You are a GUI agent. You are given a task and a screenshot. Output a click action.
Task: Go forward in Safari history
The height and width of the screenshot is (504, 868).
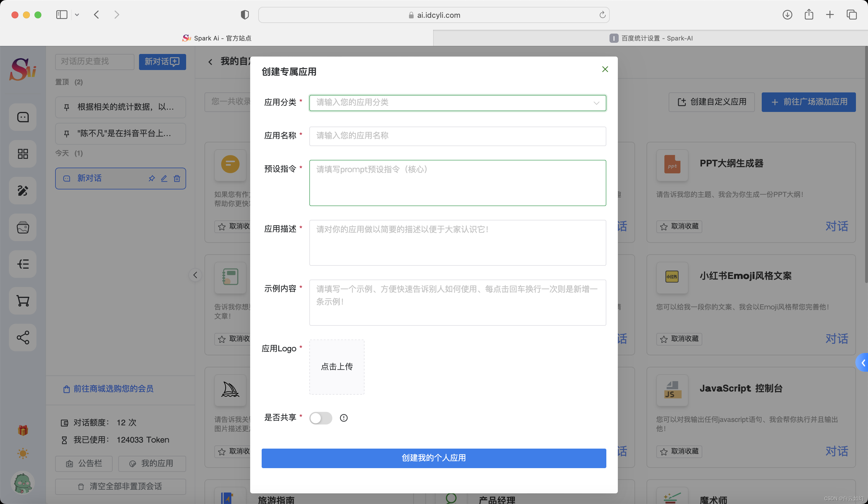117,15
